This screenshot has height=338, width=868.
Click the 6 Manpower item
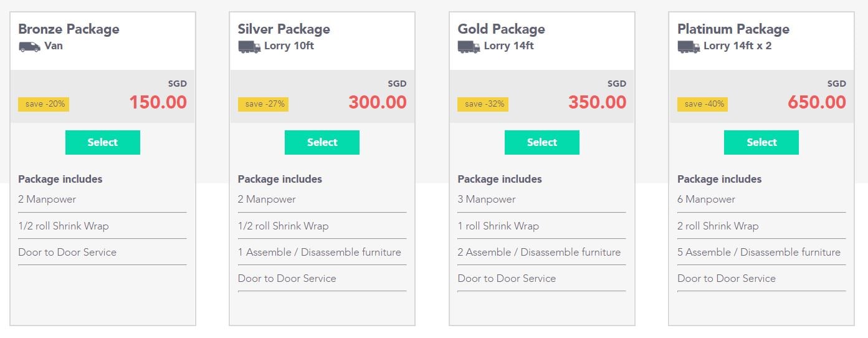pyautogui.click(x=706, y=200)
